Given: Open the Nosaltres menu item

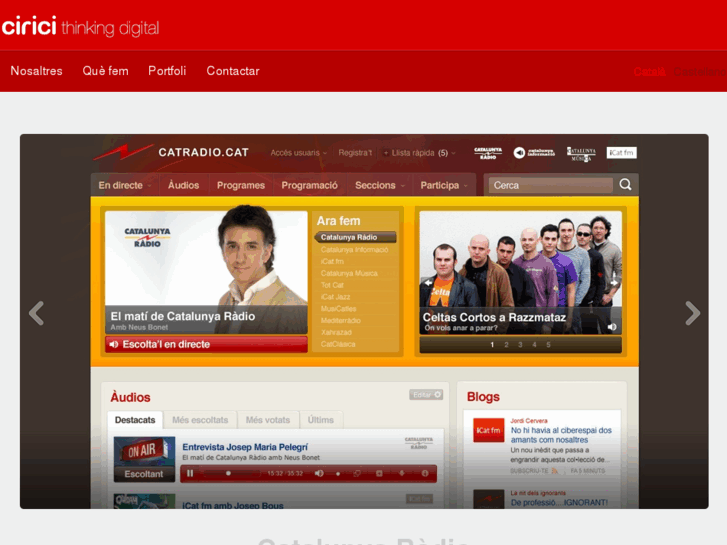Looking at the screenshot, I should 37,71.
